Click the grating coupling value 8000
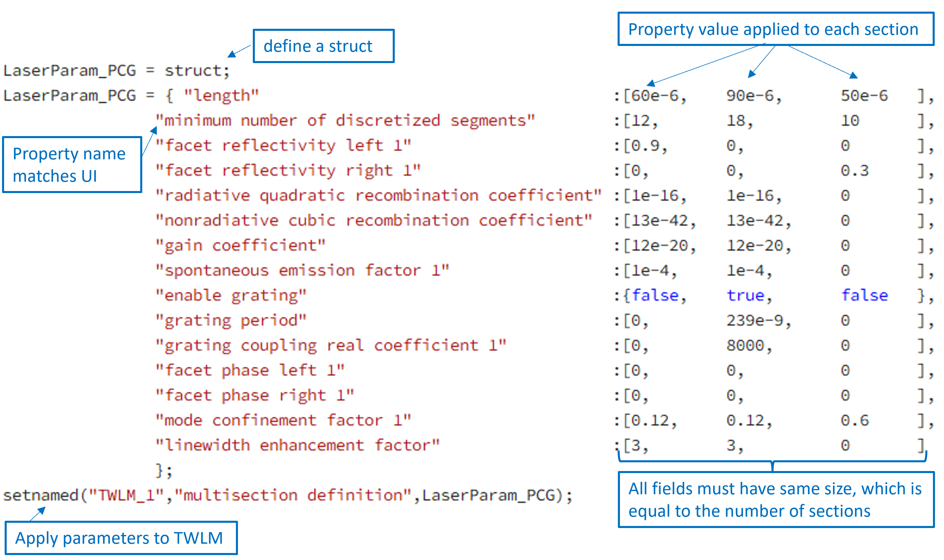Viewport: 944px width, 560px height. click(746, 346)
